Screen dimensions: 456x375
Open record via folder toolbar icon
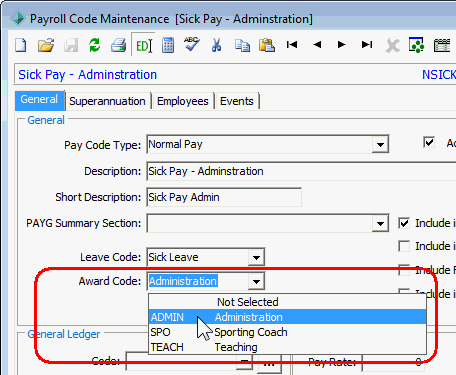(x=46, y=45)
